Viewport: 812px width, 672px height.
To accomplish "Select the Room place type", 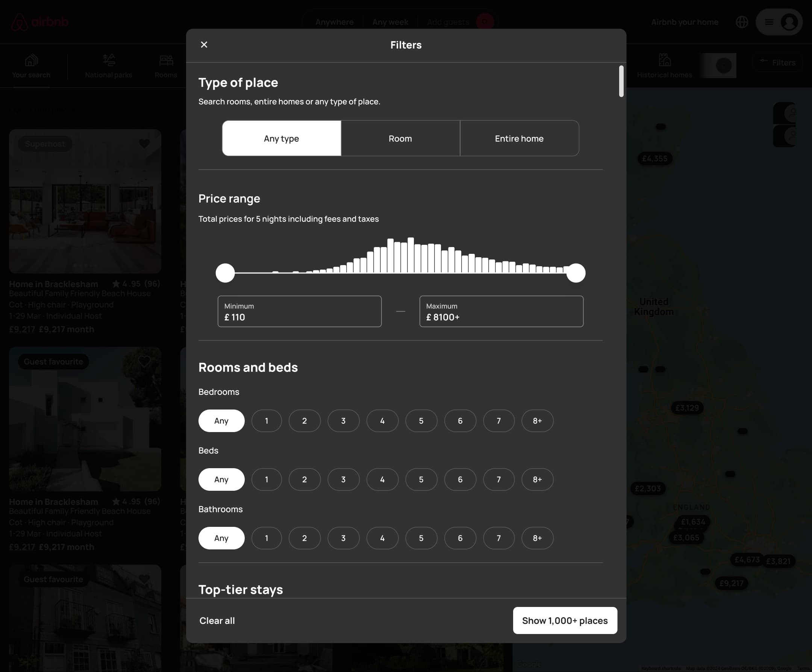I will click(400, 138).
